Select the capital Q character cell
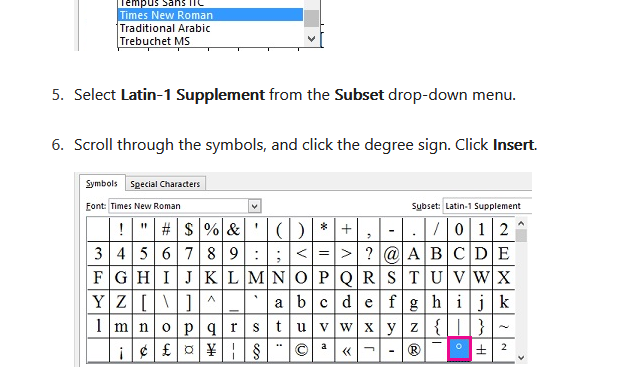The image size is (641, 384). pyautogui.click(x=346, y=278)
